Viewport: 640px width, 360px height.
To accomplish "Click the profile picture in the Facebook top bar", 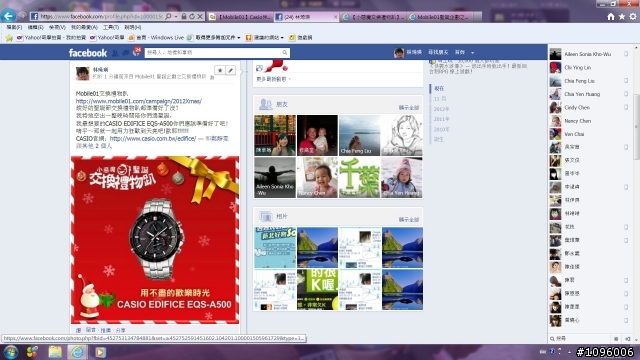I will click(x=399, y=53).
